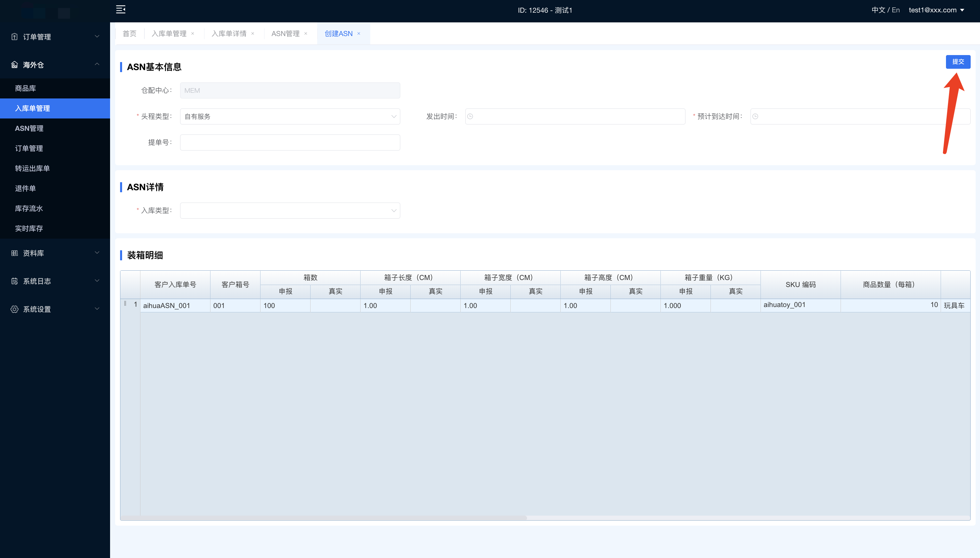The width and height of the screenshot is (980, 558).
Task: Click the disabled 仓配中心 MEM field
Action: 290,90
